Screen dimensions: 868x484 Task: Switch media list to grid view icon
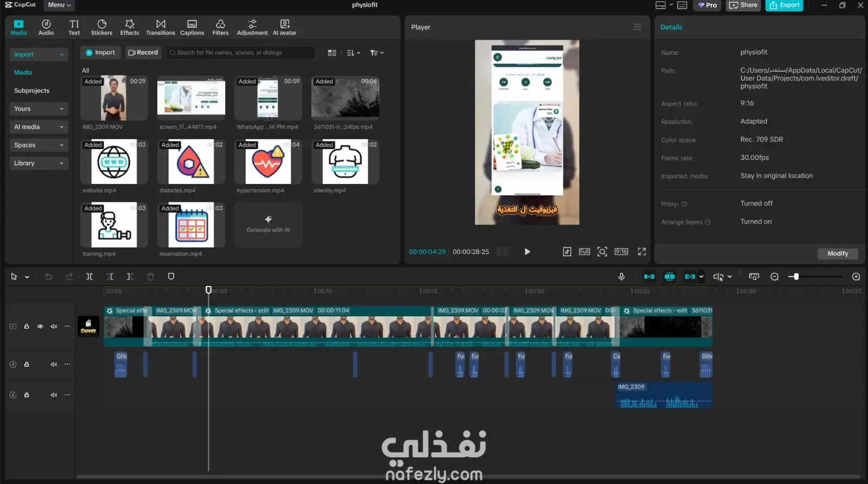coord(332,53)
